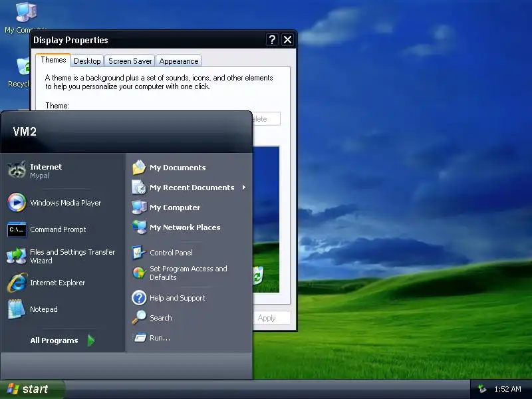This screenshot has width=532, height=399.
Task: Click 'Help and Support' menu text
Action: 177,298
